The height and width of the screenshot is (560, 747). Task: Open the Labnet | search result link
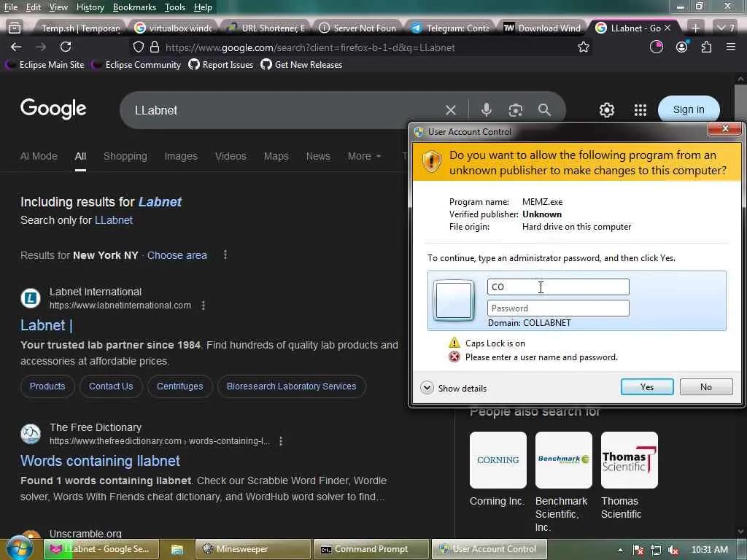coord(46,325)
